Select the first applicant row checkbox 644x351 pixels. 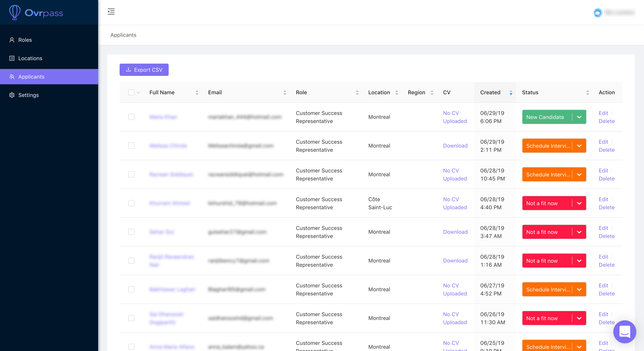[131, 117]
